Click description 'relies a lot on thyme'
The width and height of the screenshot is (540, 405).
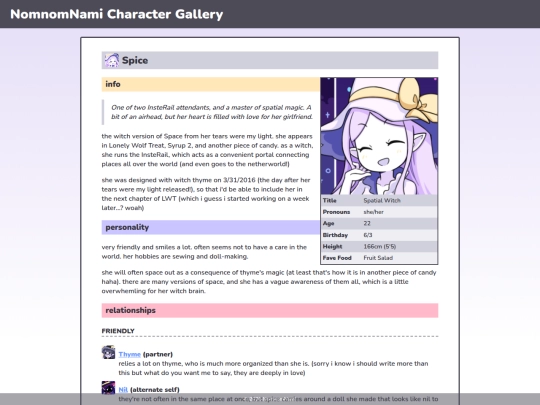(x=273, y=368)
